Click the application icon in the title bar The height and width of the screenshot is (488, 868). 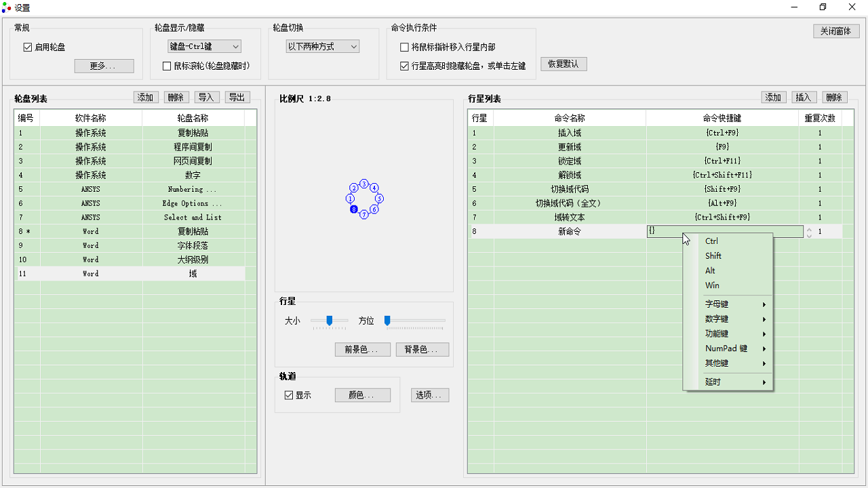pos(7,7)
